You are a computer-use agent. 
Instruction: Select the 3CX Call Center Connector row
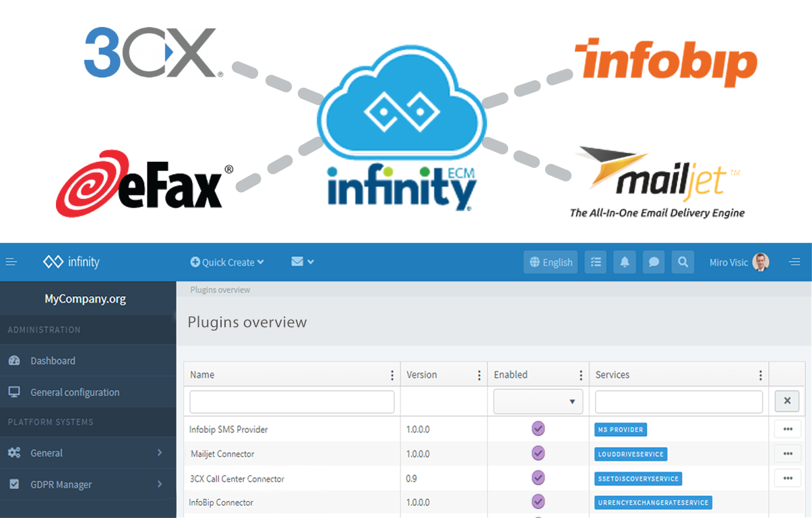pyautogui.click(x=494, y=478)
